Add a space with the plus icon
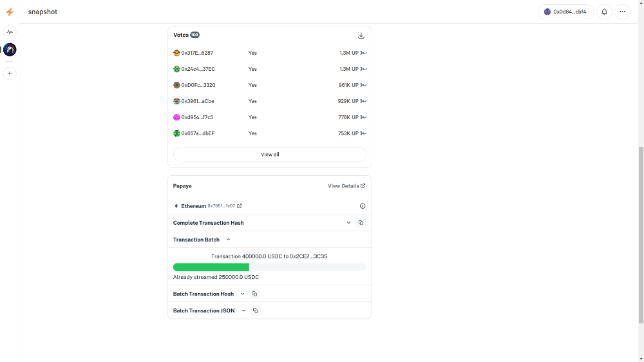Viewport: 644px width, 362px height. (10, 73)
